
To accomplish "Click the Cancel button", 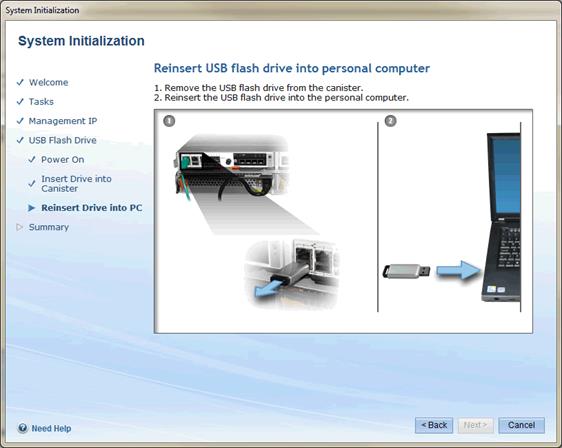I will click(x=521, y=425).
